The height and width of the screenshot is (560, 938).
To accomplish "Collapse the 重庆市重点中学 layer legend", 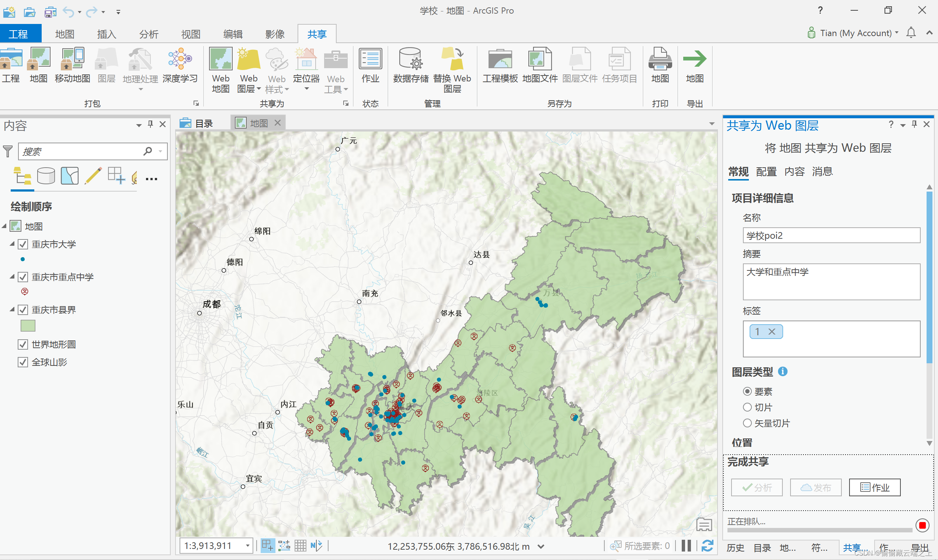I will [x=12, y=277].
